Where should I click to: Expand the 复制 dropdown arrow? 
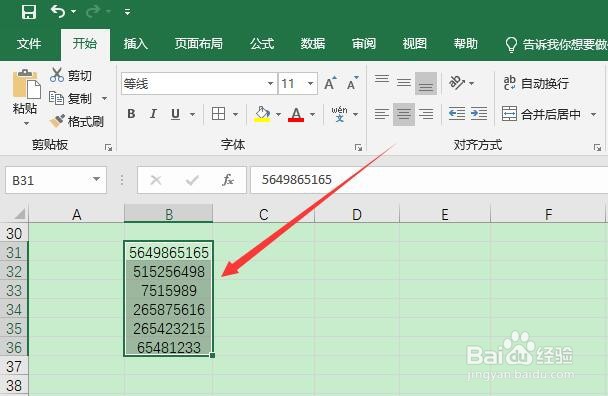pos(104,99)
